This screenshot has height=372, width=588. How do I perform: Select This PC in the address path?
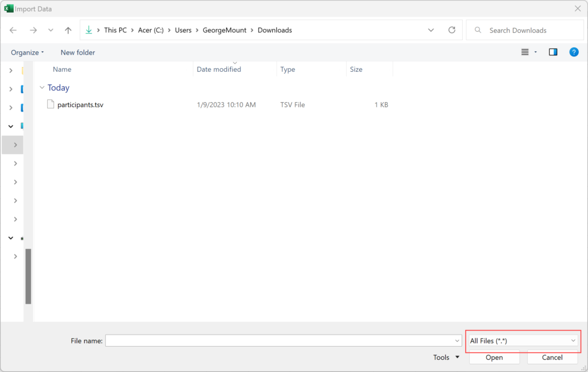tap(115, 30)
